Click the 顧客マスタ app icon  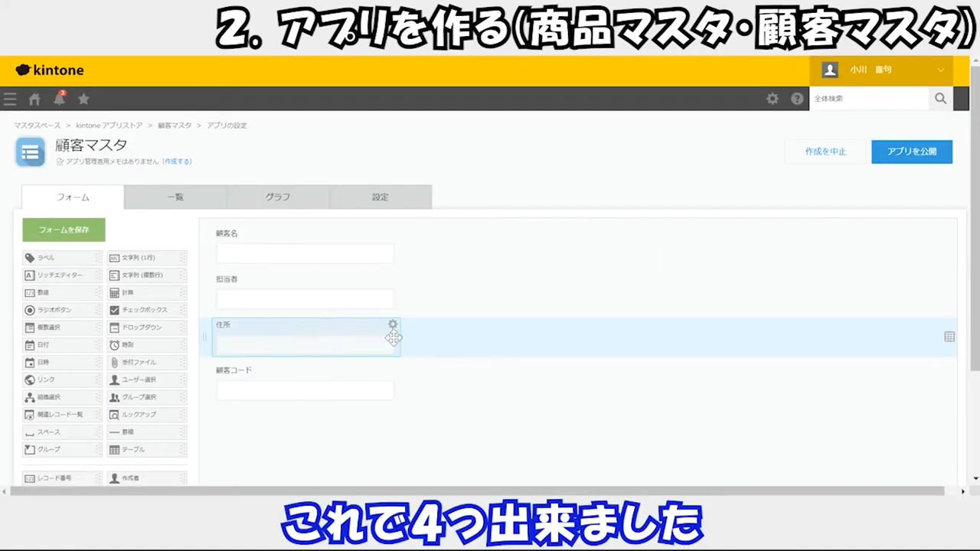[x=31, y=152]
